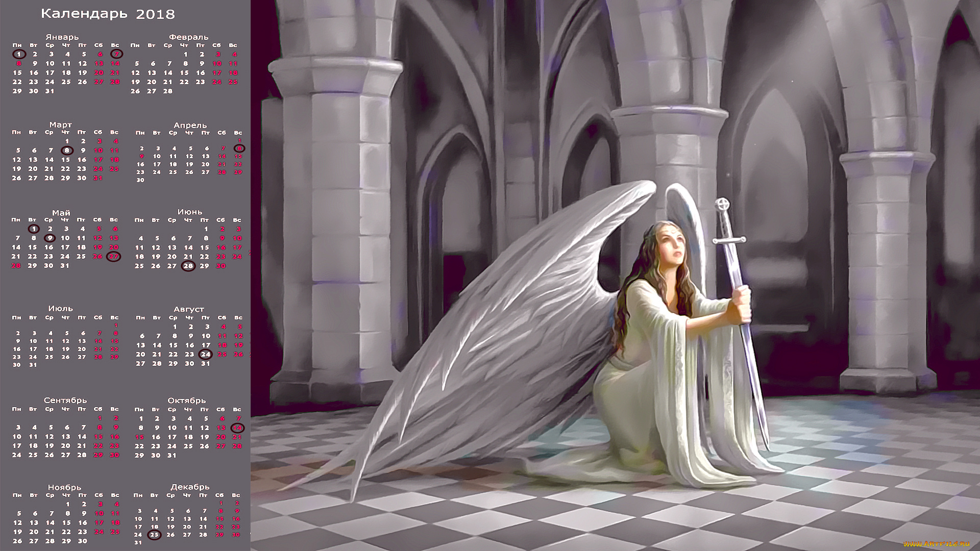Click circled date 25 in Декабрь
The height and width of the screenshot is (551, 980).
[154, 535]
